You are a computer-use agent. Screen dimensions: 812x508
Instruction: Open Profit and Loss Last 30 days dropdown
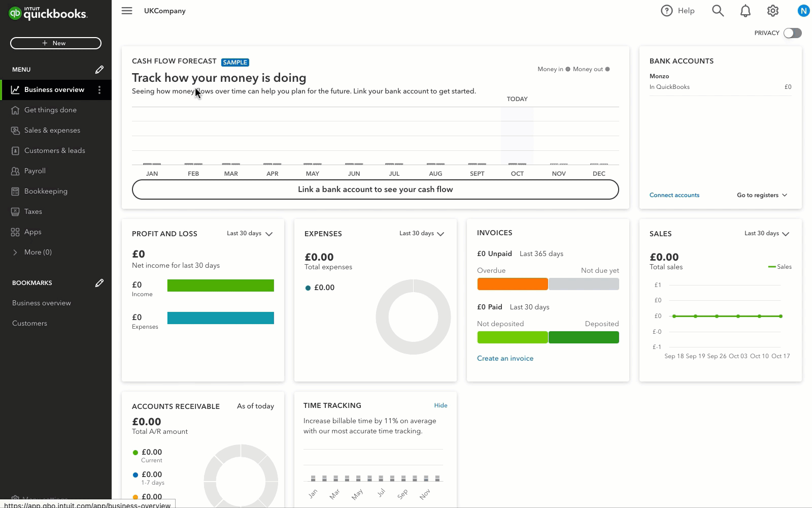(250, 234)
